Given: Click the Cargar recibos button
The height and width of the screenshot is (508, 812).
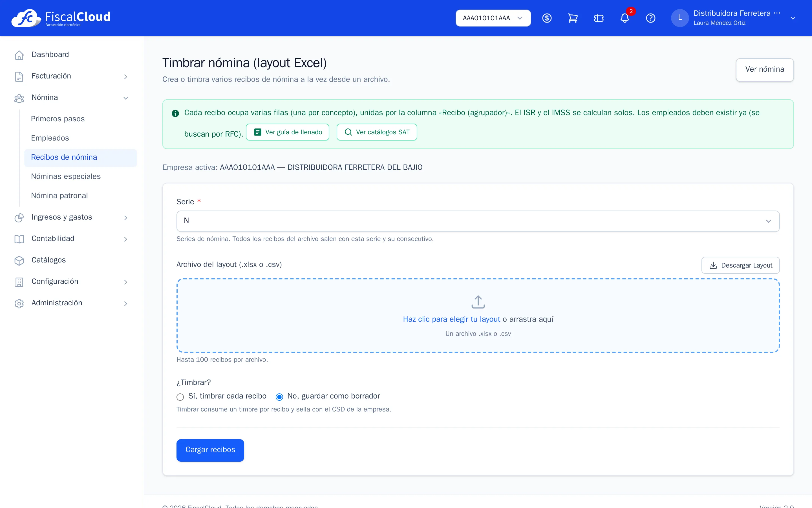Looking at the screenshot, I should (210, 450).
